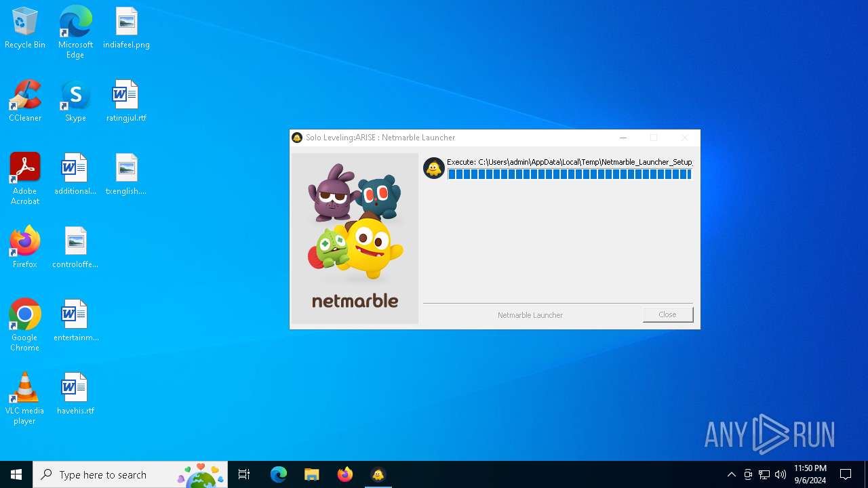Select the additional... Word document icon
The height and width of the screenshot is (488, 868).
pos(75,174)
